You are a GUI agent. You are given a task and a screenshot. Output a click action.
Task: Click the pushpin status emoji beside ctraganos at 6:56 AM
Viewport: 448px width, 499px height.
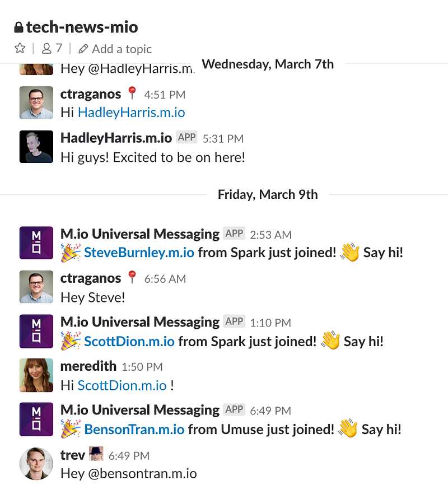[x=132, y=277]
